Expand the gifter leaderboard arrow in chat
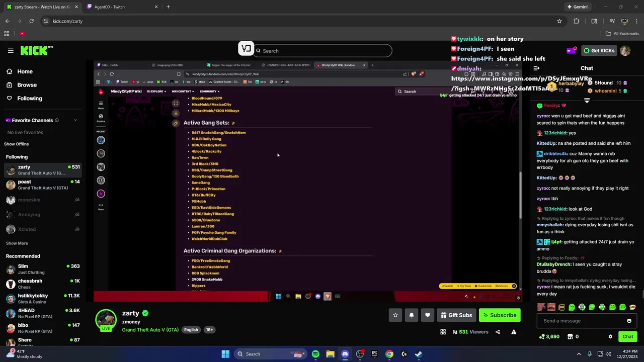The width and height of the screenshot is (644, 362). click(x=587, y=101)
